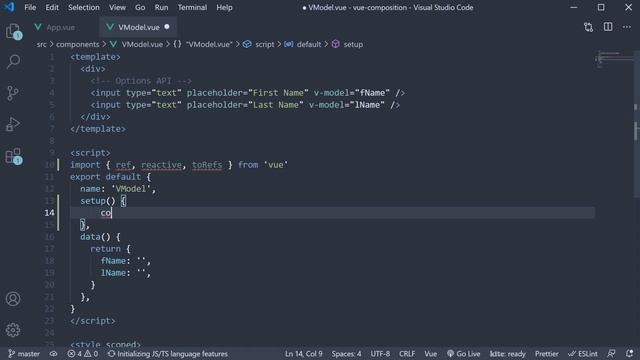
Task: Open the Source Control view
Action: [x=13, y=93]
